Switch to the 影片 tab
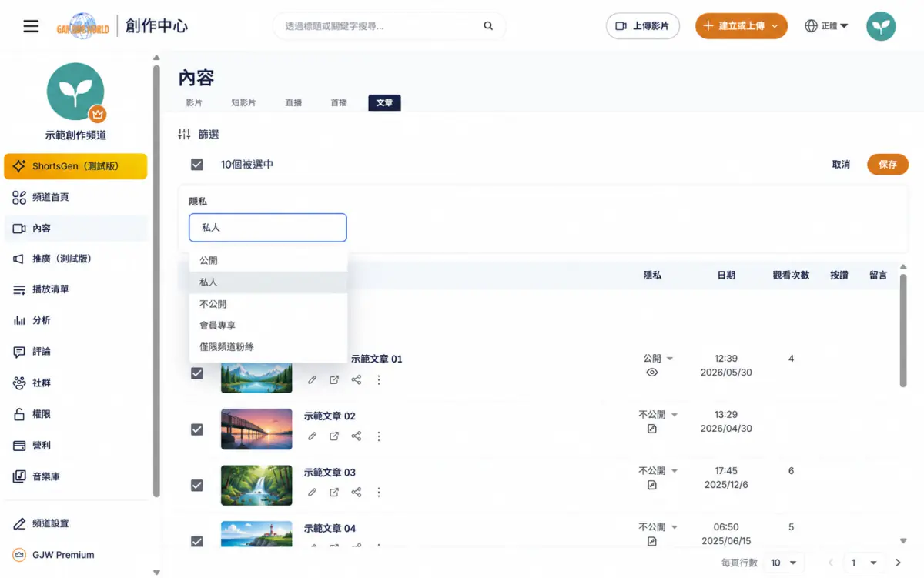 coord(194,102)
